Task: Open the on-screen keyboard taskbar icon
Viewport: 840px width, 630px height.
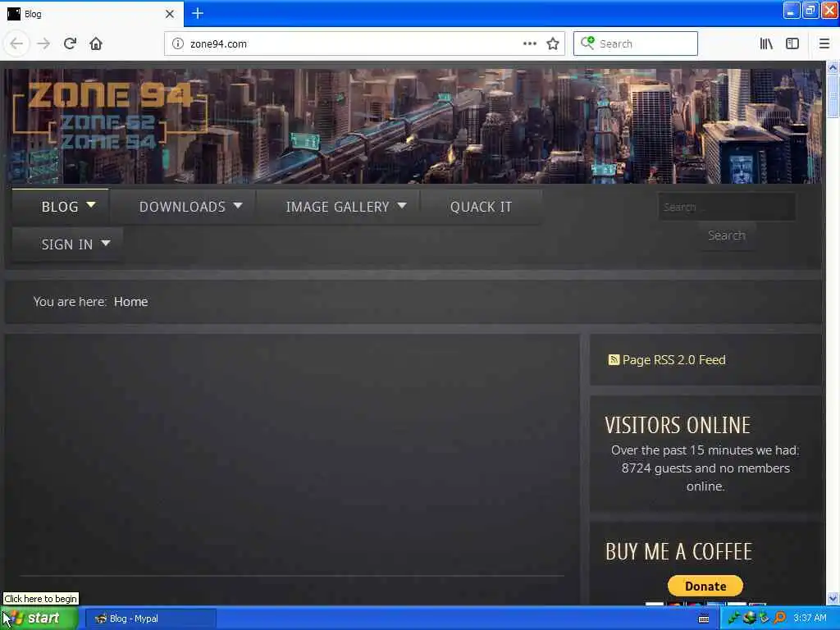Action: pos(704,619)
